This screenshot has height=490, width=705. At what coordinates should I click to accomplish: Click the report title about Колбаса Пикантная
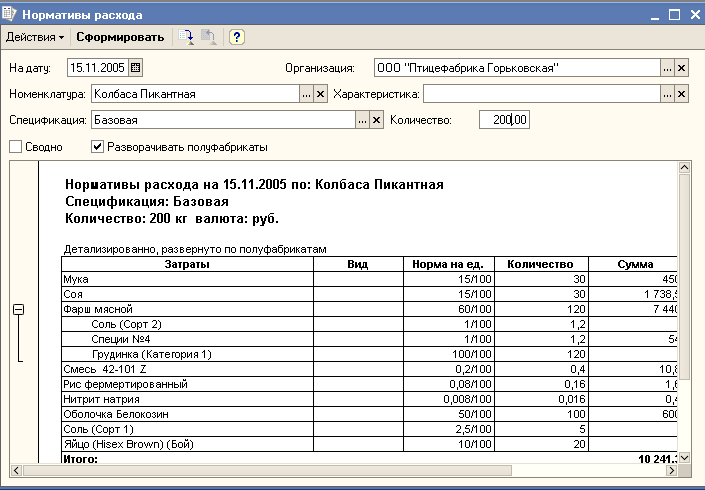click(254, 184)
